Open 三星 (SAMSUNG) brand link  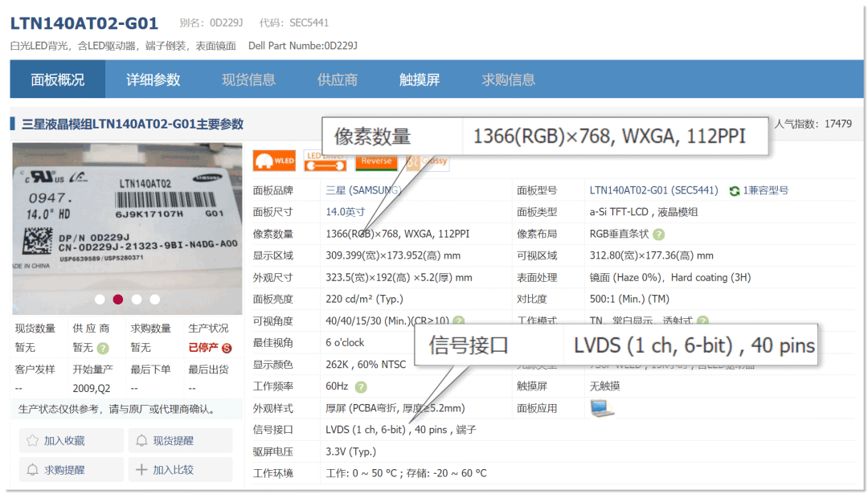click(363, 190)
